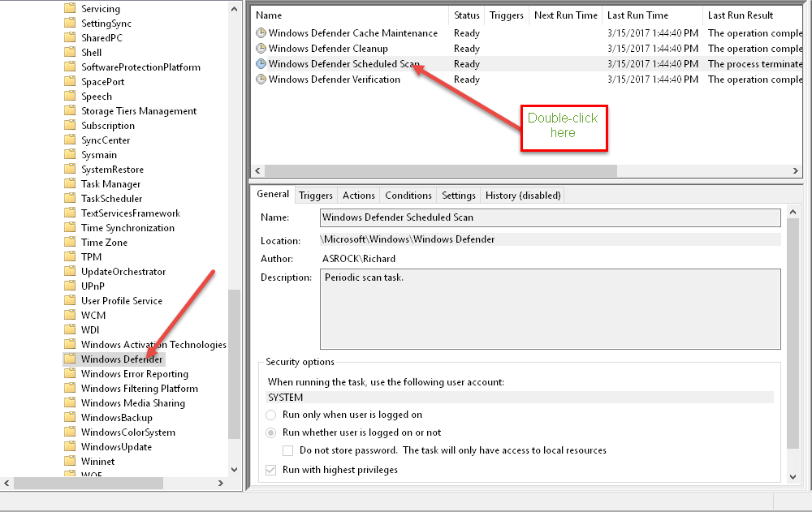Sort by the Next Run Time column header

pyautogui.click(x=565, y=15)
